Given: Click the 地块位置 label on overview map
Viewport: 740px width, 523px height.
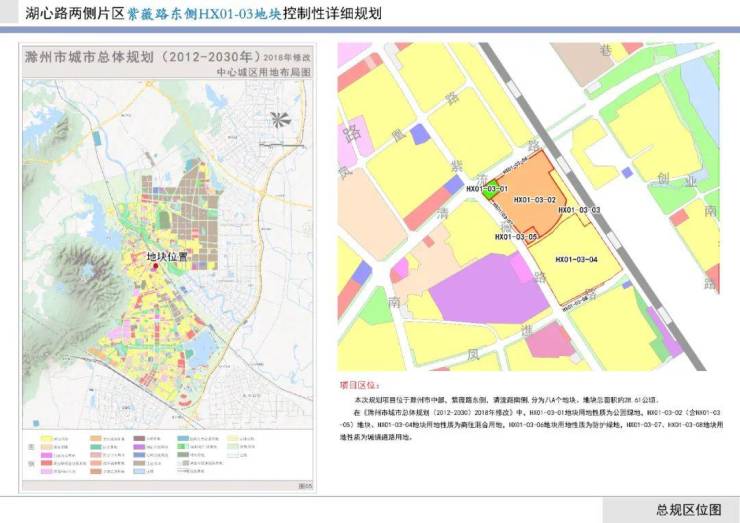Looking at the screenshot, I should point(166,256).
